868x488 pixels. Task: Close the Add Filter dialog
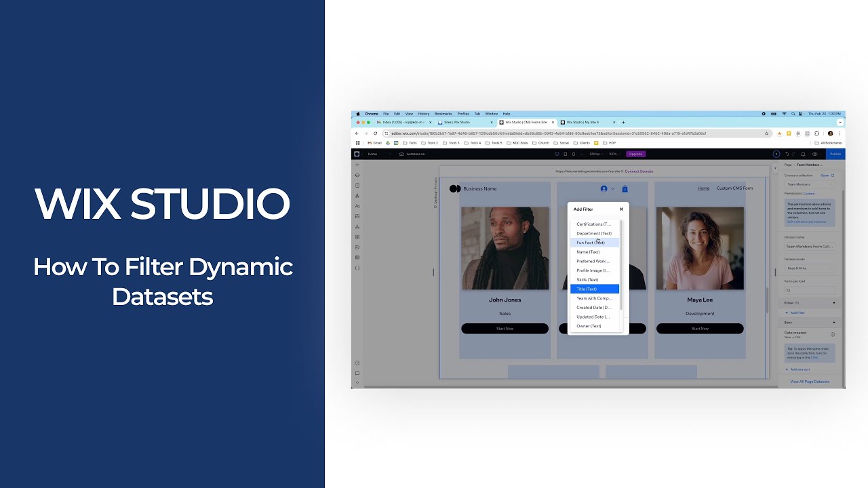(x=621, y=209)
